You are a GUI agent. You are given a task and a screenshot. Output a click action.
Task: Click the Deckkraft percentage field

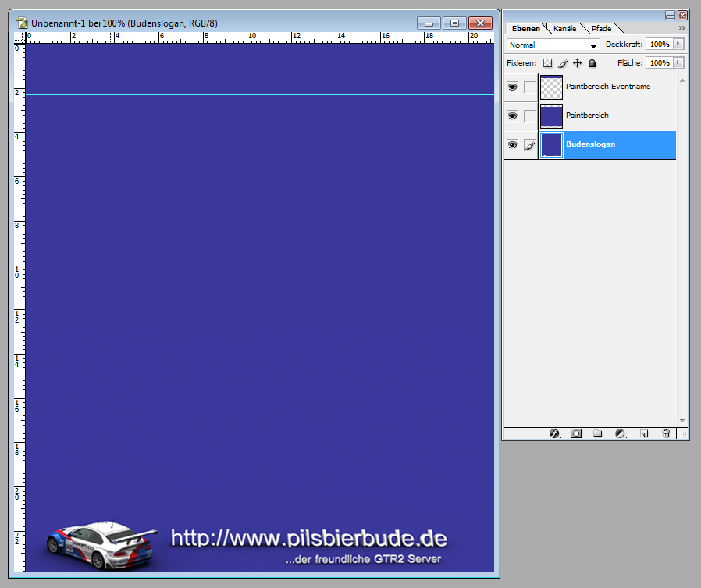coord(658,45)
